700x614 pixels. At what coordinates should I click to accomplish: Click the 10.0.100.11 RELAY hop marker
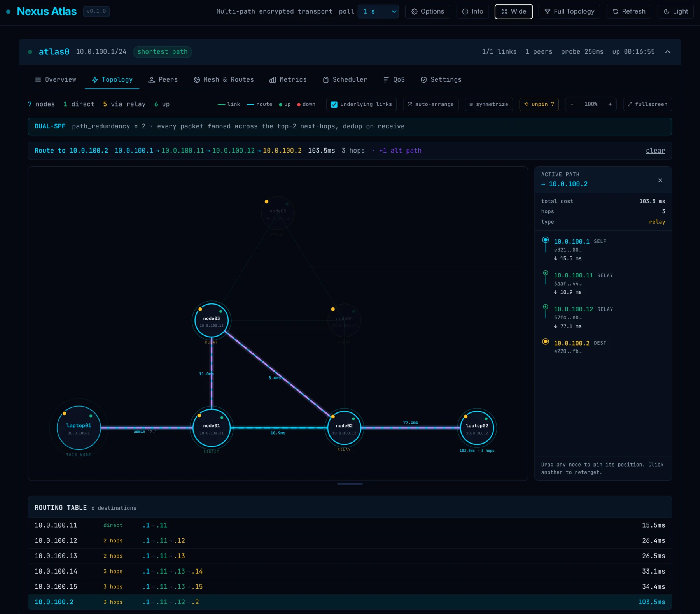tap(546, 273)
